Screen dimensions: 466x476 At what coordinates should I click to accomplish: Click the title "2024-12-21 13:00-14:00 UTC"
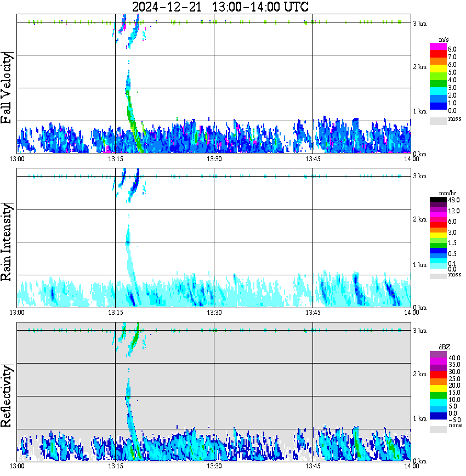tap(220, 7)
